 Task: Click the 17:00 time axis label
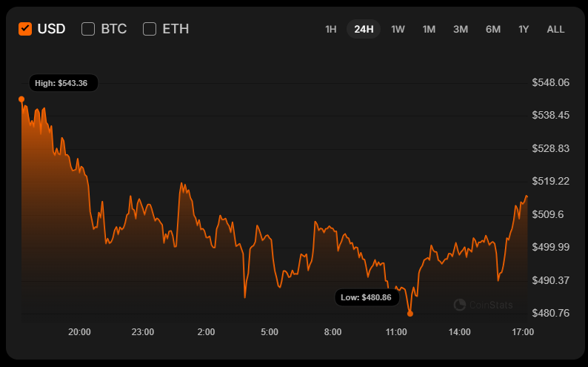523,331
